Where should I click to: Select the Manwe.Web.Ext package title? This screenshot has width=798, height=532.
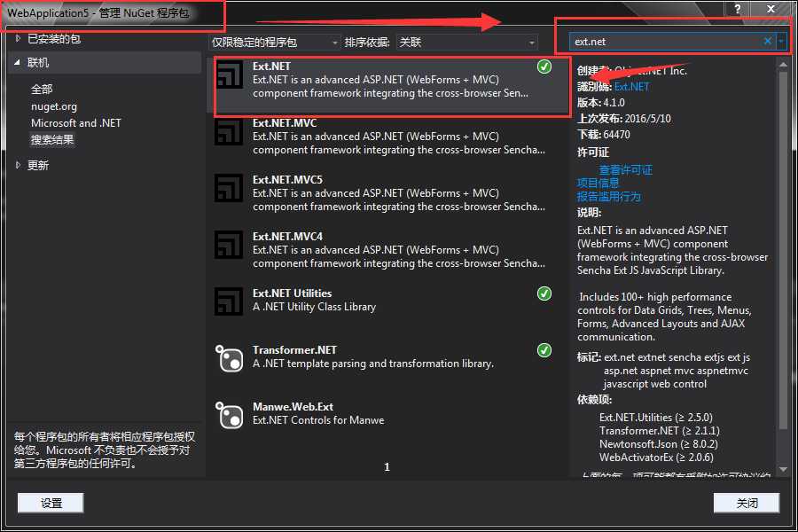tap(293, 407)
